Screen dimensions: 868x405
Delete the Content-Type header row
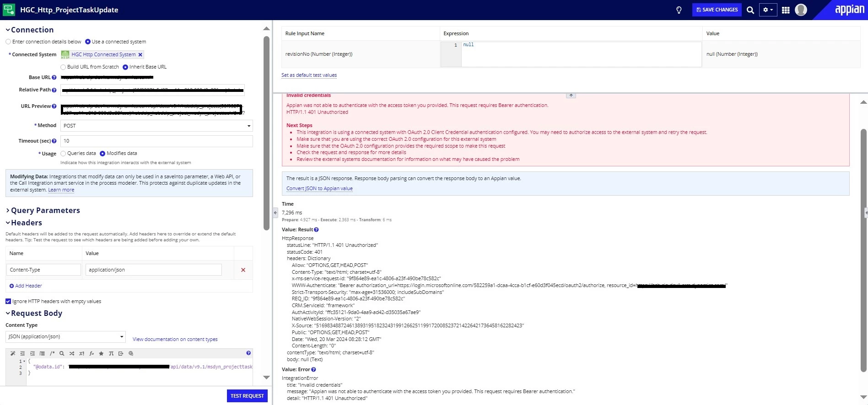click(243, 270)
